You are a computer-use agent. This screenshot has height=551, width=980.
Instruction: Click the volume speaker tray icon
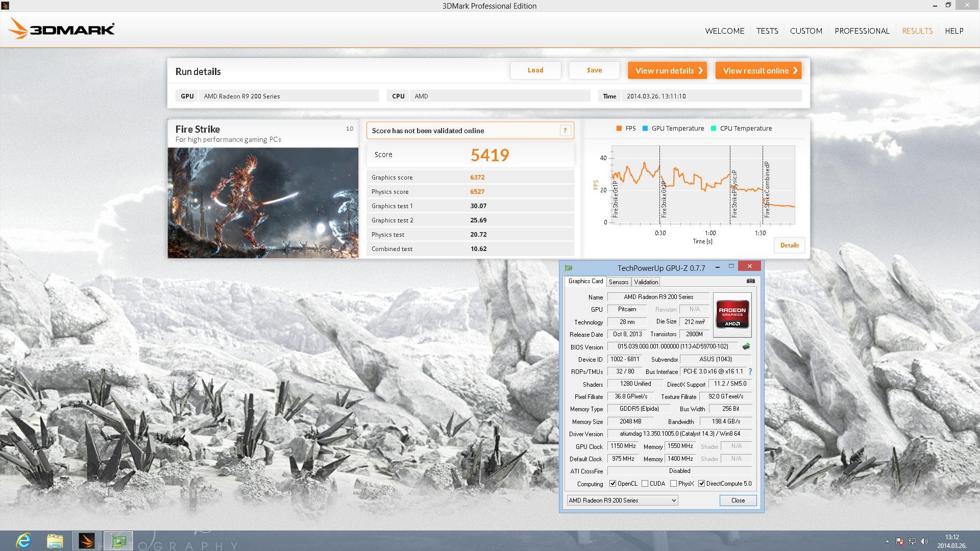coord(924,541)
